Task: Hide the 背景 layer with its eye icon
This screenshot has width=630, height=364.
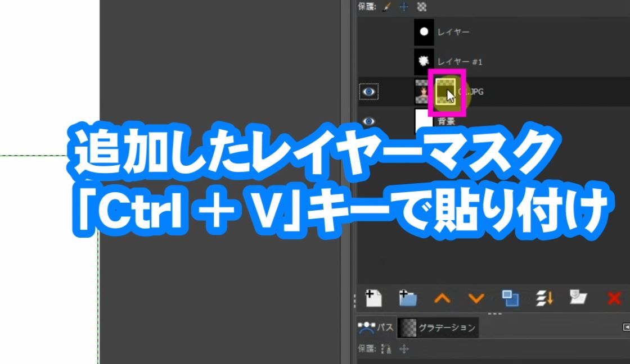Action: pyautogui.click(x=369, y=121)
